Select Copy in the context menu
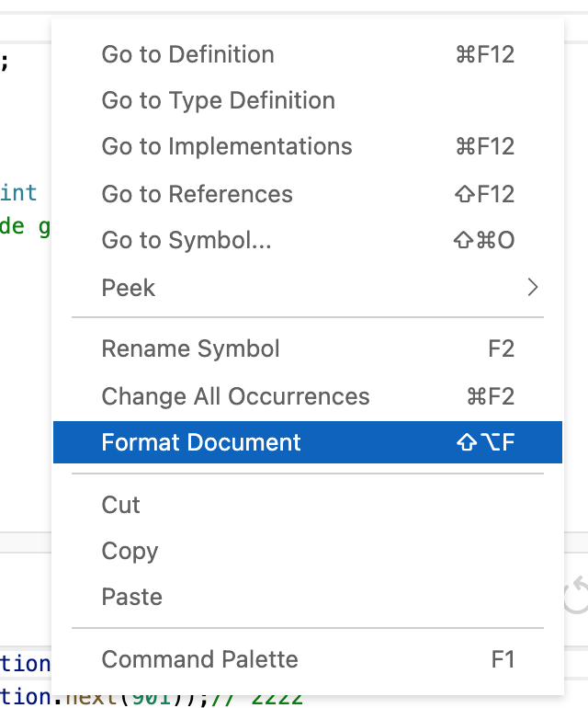Image resolution: width=588 pixels, height=708 pixels. pyautogui.click(x=130, y=551)
